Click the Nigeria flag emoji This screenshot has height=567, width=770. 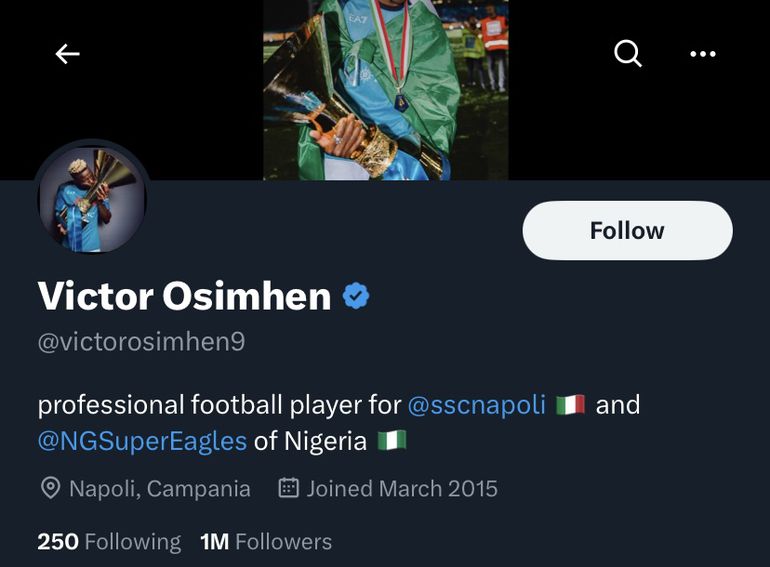(392, 440)
